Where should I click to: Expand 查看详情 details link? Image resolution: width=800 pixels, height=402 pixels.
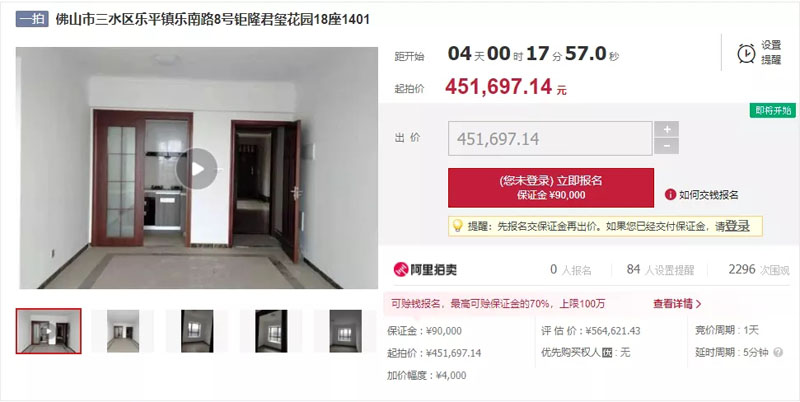pos(677,304)
